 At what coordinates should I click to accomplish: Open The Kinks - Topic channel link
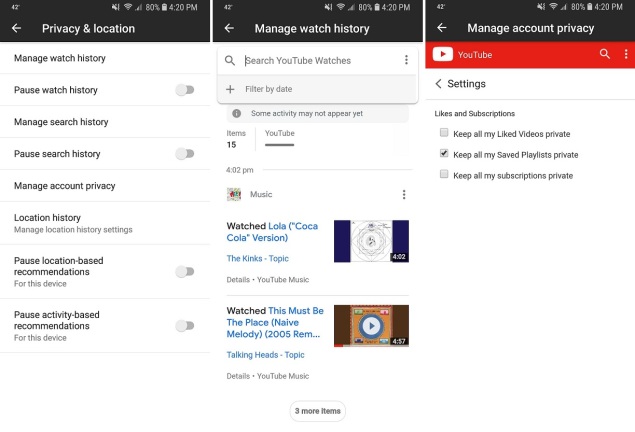coord(258,259)
